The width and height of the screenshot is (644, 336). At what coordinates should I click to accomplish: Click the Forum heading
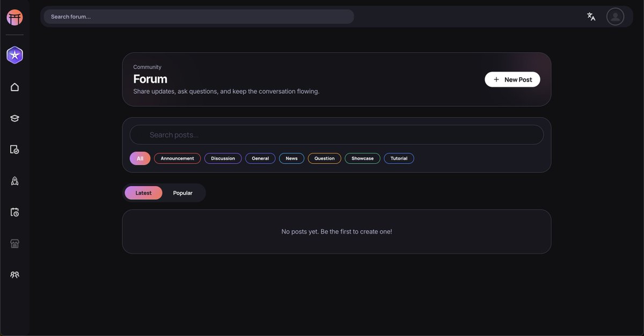pos(150,79)
